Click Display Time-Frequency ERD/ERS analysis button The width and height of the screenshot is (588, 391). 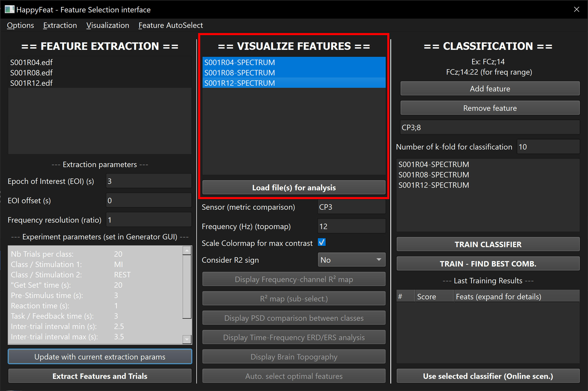pyautogui.click(x=294, y=337)
